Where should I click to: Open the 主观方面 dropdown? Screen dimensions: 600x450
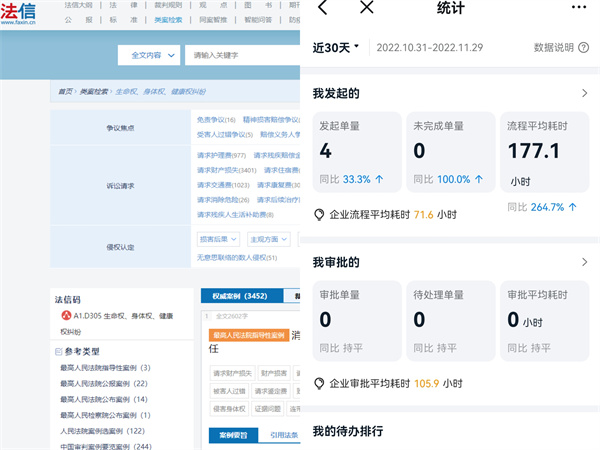coord(269,239)
